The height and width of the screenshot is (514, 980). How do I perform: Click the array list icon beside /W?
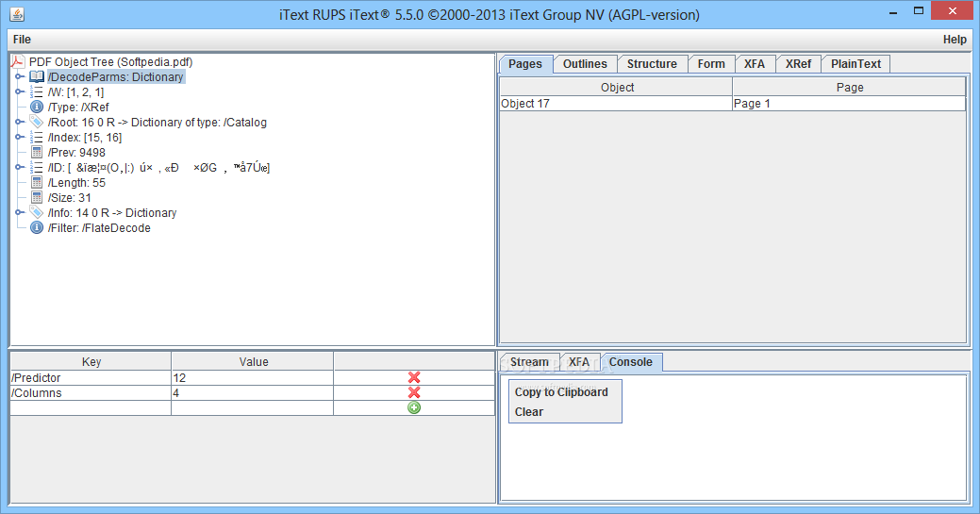[x=37, y=91]
